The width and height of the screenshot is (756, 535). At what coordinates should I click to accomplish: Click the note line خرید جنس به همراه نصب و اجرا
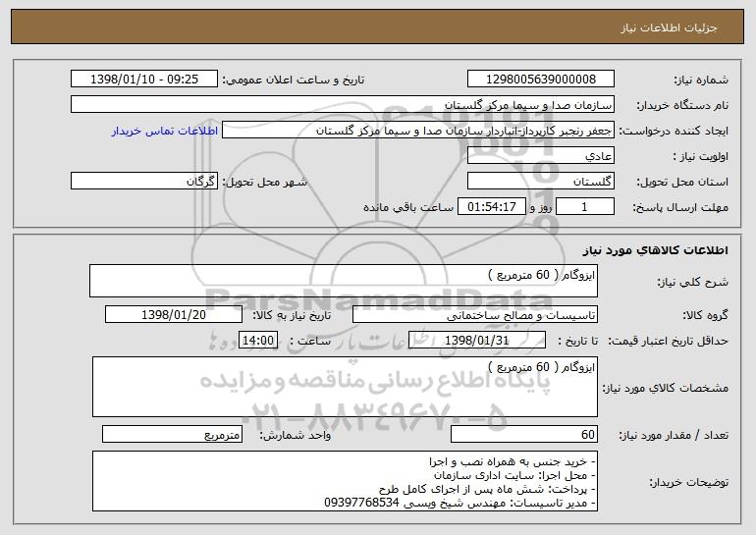(x=513, y=461)
